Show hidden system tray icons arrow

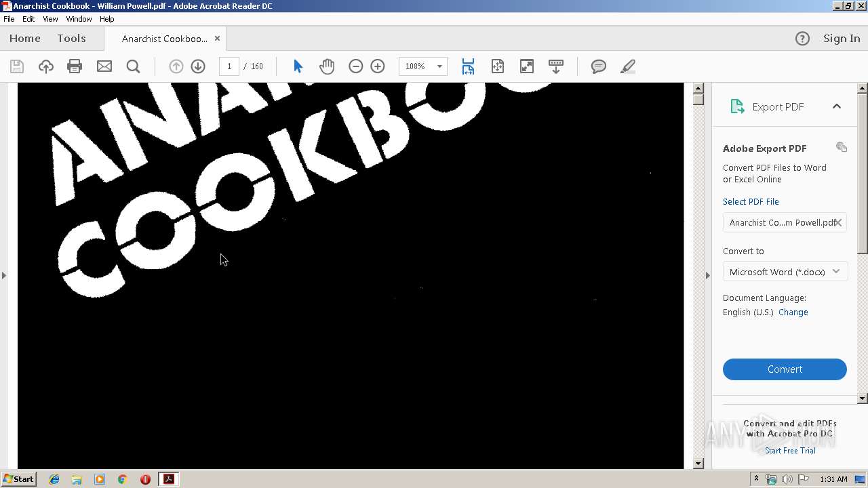(x=756, y=479)
